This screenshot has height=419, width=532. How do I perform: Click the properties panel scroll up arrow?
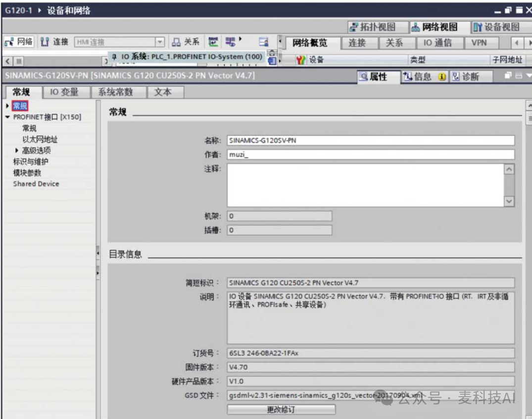tap(530, 105)
